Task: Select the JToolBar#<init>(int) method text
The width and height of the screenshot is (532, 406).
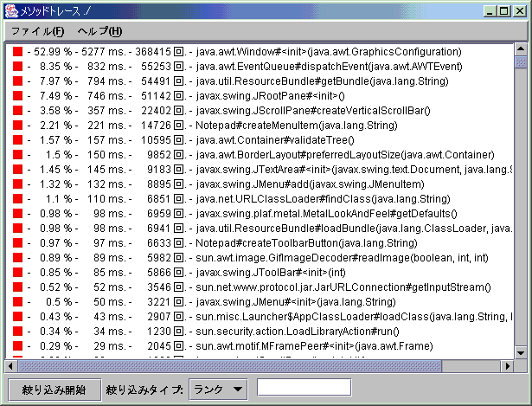Action: tap(271, 272)
